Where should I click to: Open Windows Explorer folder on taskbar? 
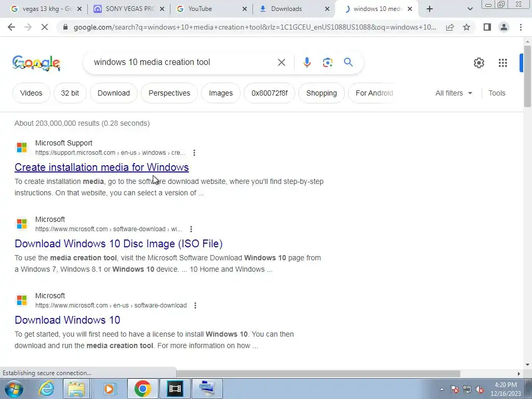pyautogui.click(x=77, y=389)
